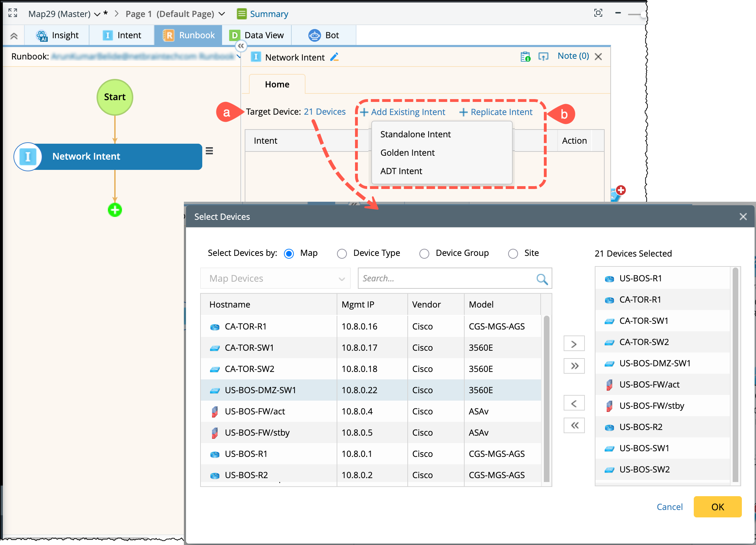Choose the Site radio option
Screen dimensions: 756x545
pyautogui.click(x=513, y=254)
